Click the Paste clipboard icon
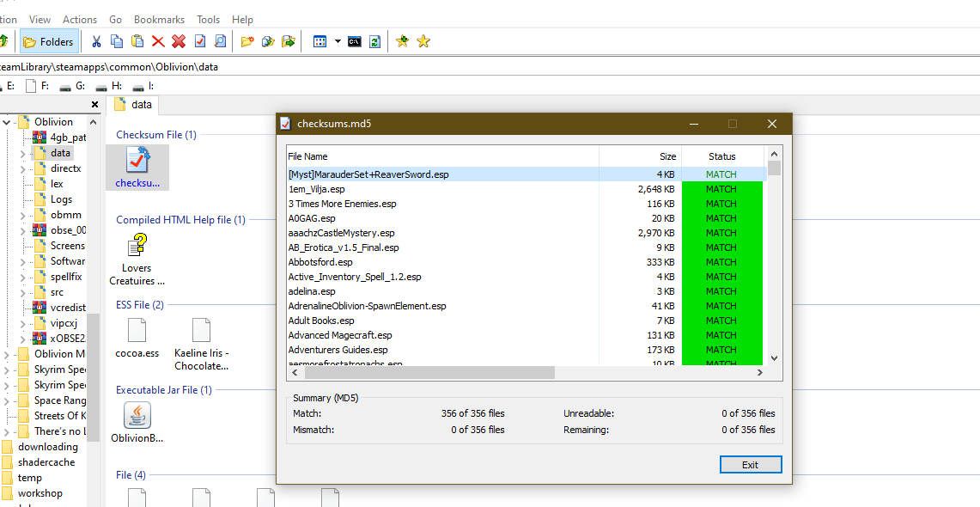 [137, 42]
